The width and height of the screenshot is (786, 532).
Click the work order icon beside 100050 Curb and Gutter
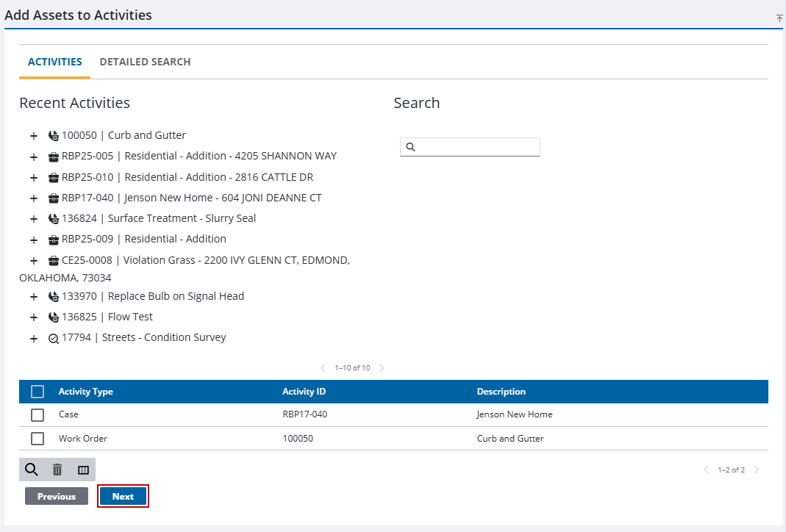coord(53,136)
